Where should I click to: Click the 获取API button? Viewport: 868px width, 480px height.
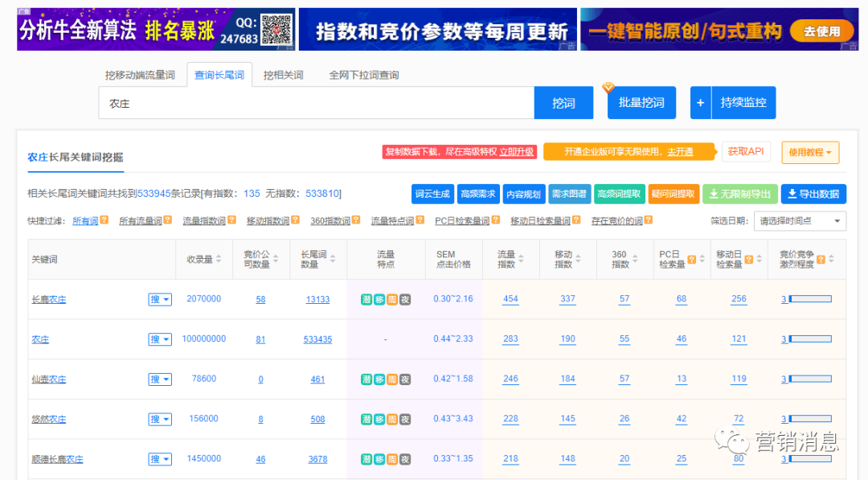tap(746, 151)
